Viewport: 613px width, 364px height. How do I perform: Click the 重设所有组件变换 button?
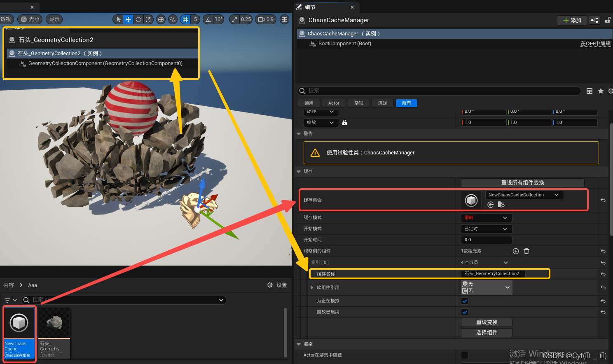point(522,182)
